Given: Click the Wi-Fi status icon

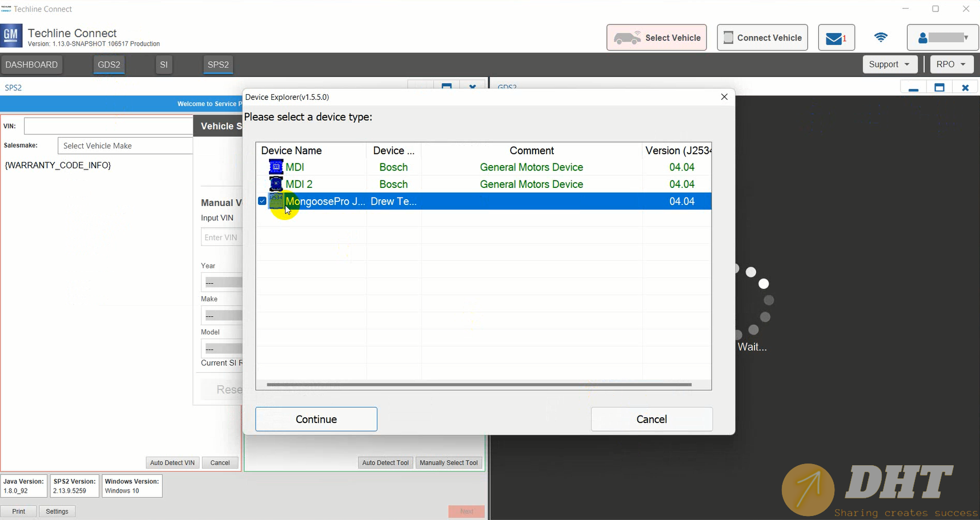Looking at the screenshot, I should [881, 38].
